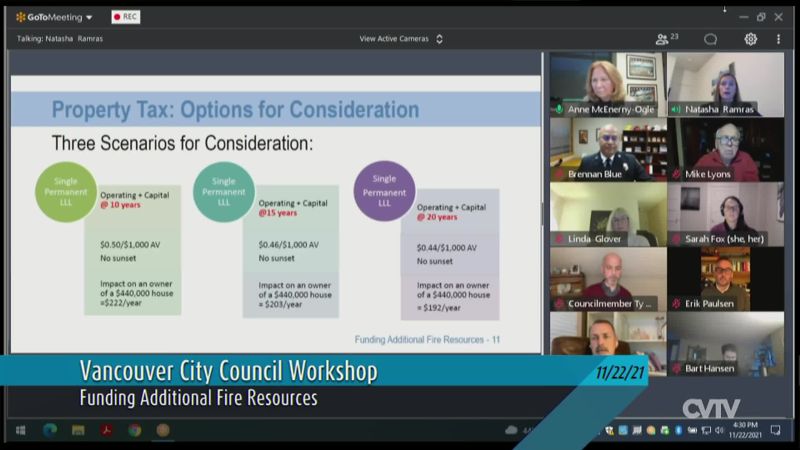Image resolution: width=800 pixels, height=450 pixels.
Task: Open Google Chrome from the taskbar
Action: [134, 430]
